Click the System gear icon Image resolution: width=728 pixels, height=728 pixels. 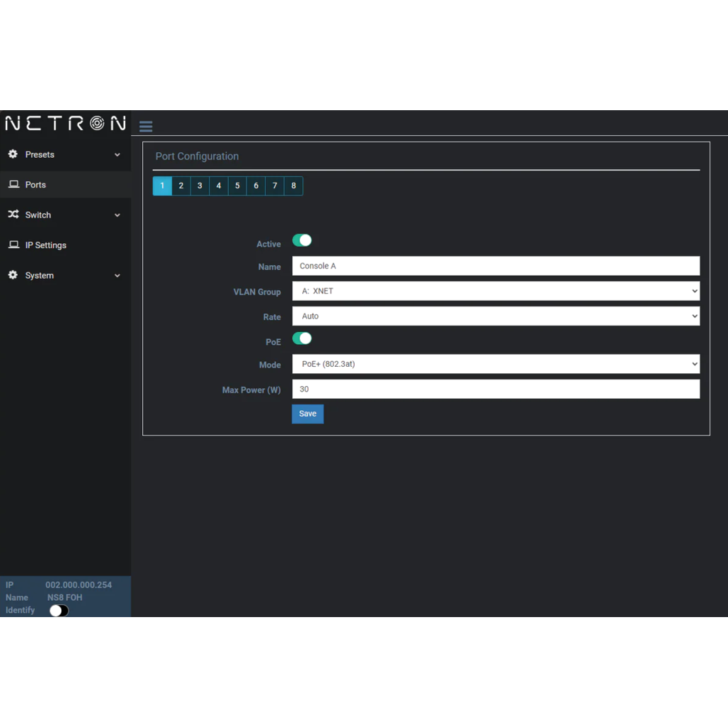click(13, 275)
